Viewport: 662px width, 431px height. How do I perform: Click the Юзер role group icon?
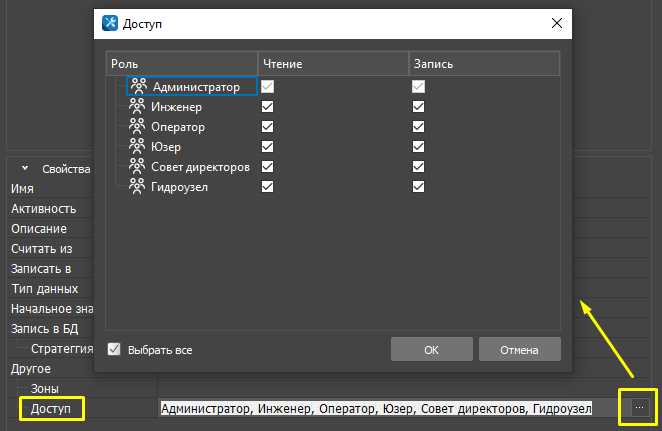coord(138,147)
